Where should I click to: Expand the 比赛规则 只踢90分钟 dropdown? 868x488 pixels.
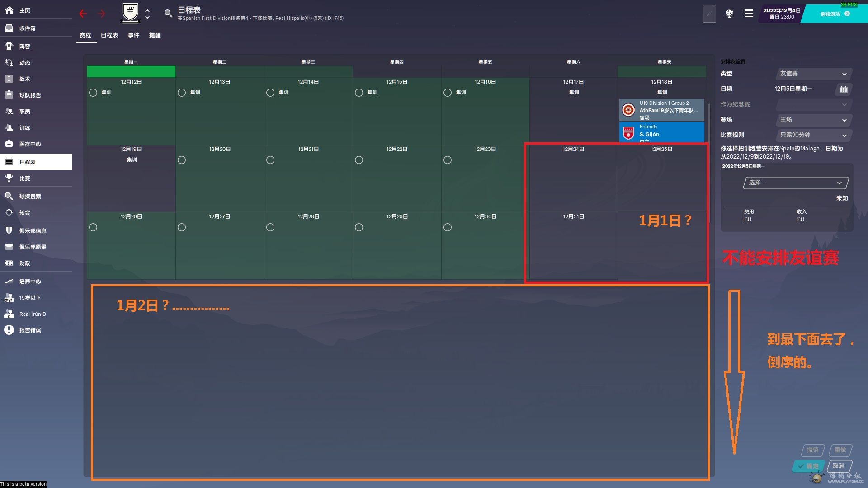click(x=814, y=135)
